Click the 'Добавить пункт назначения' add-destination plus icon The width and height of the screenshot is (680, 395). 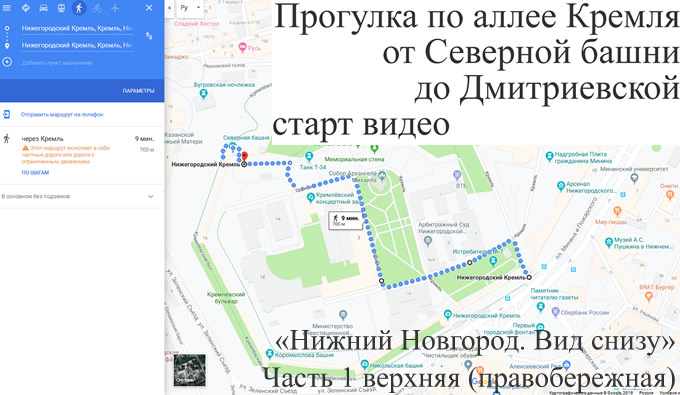(7, 62)
